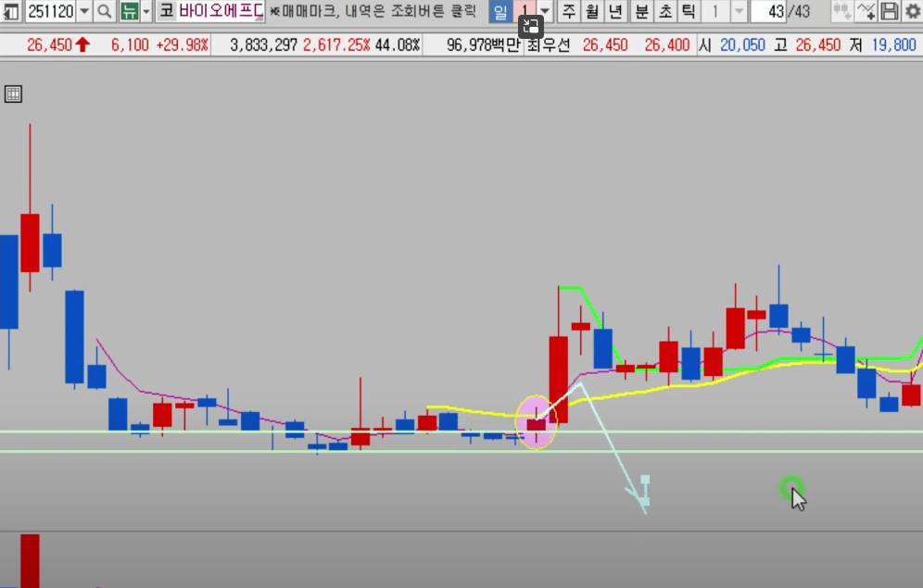Open chart settings gear icon

913,11
